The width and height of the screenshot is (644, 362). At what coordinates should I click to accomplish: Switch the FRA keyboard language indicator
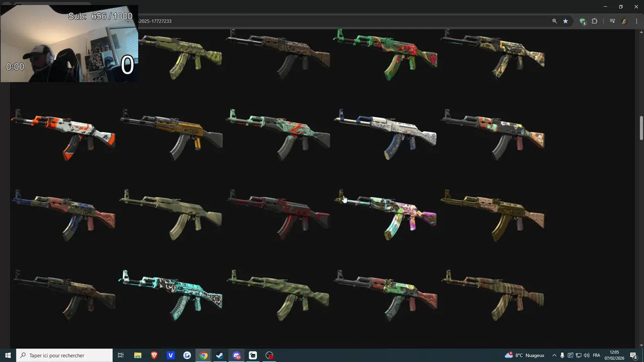tap(597, 355)
